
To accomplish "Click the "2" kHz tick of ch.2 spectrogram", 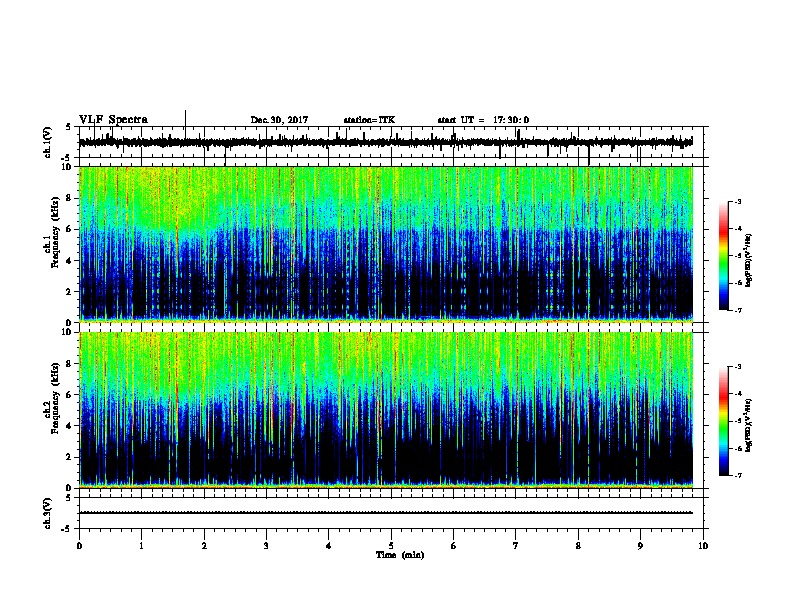I will (x=69, y=457).
